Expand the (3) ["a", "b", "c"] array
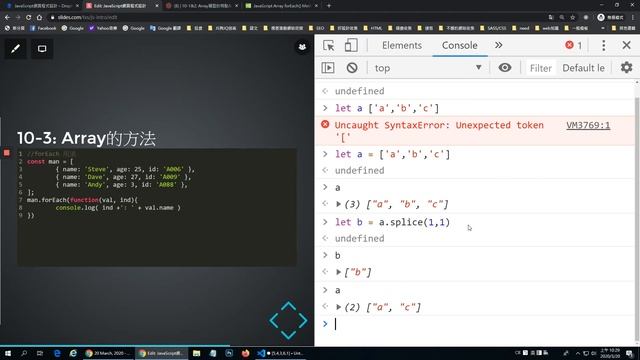 tap(338, 204)
